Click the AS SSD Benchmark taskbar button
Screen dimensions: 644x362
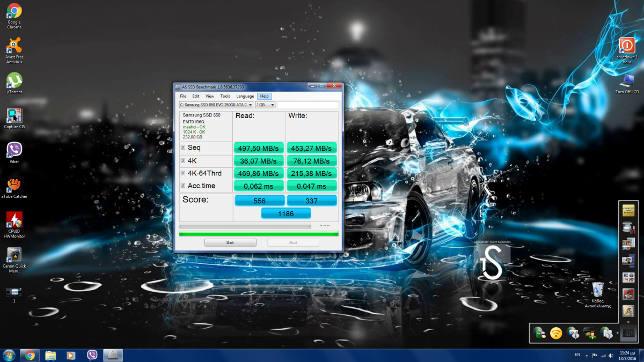click(114, 355)
